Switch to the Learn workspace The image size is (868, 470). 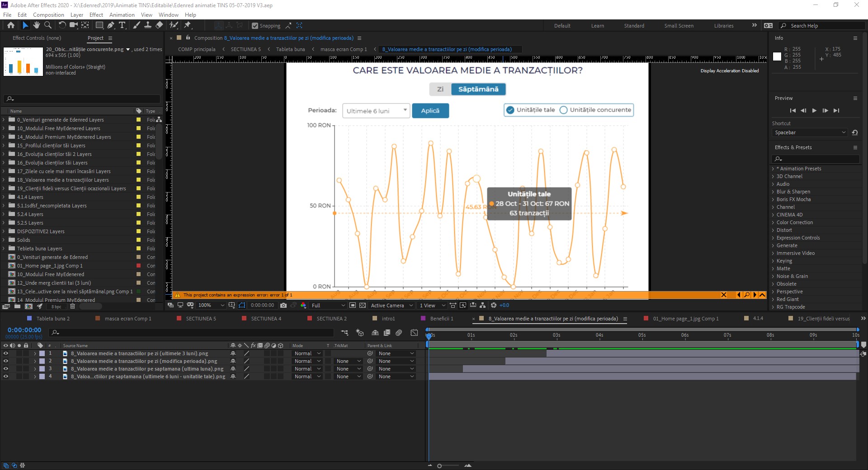[x=597, y=26]
